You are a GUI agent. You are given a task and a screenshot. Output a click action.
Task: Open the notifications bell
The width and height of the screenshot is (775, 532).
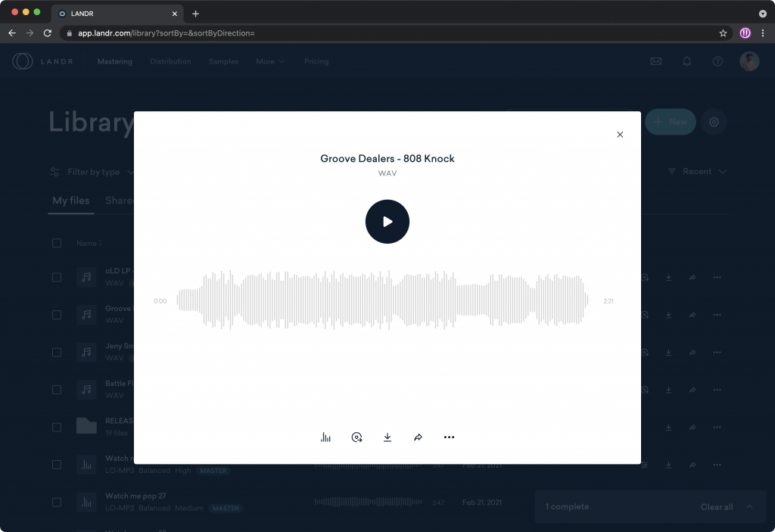[x=686, y=62]
